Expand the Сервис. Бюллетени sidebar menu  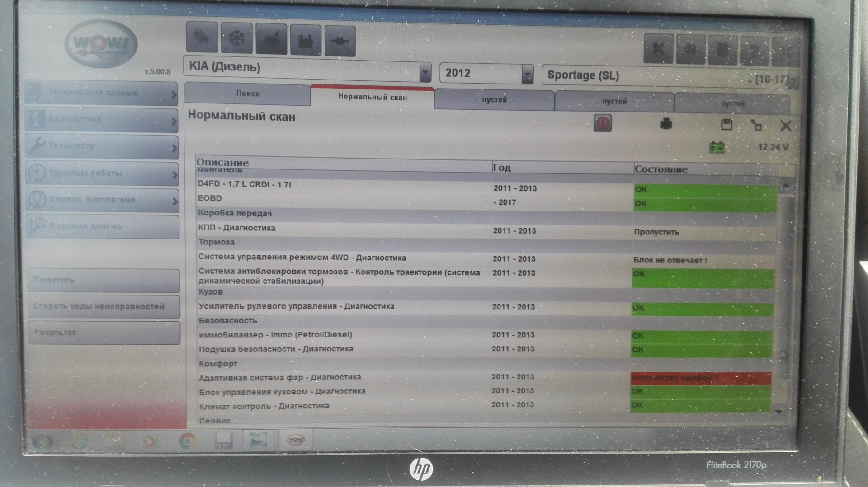point(103,200)
